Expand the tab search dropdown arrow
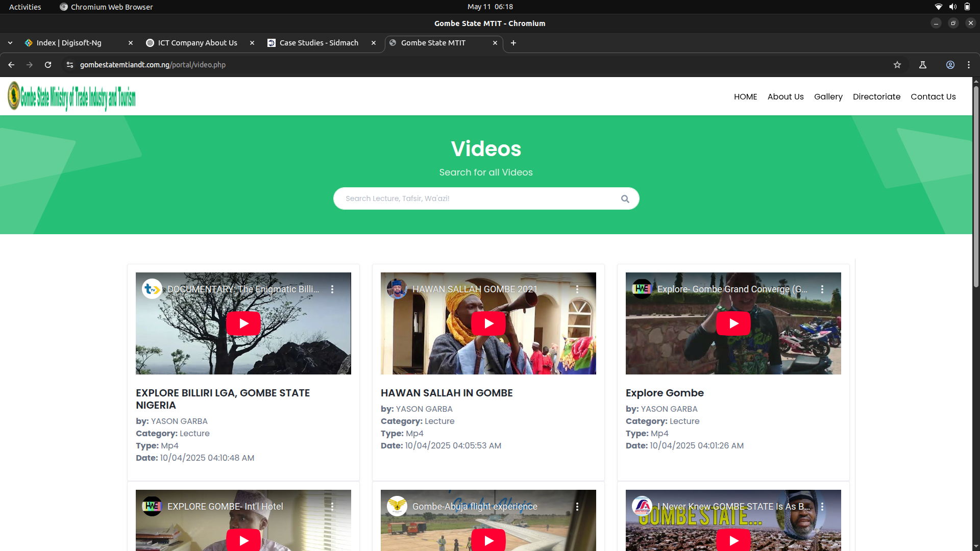The width and height of the screenshot is (980, 551). click(x=10, y=43)
